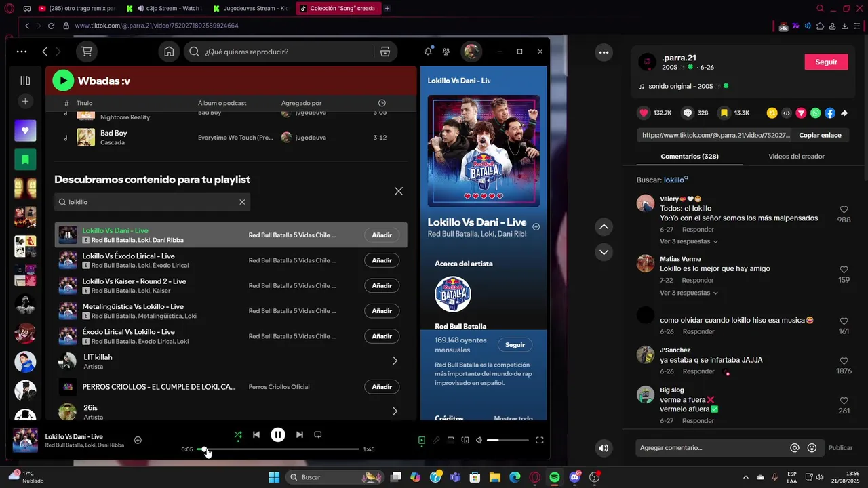The image size is (868, 488).
Task: Switch to Videos del creador tab
Action: [796, 157]
